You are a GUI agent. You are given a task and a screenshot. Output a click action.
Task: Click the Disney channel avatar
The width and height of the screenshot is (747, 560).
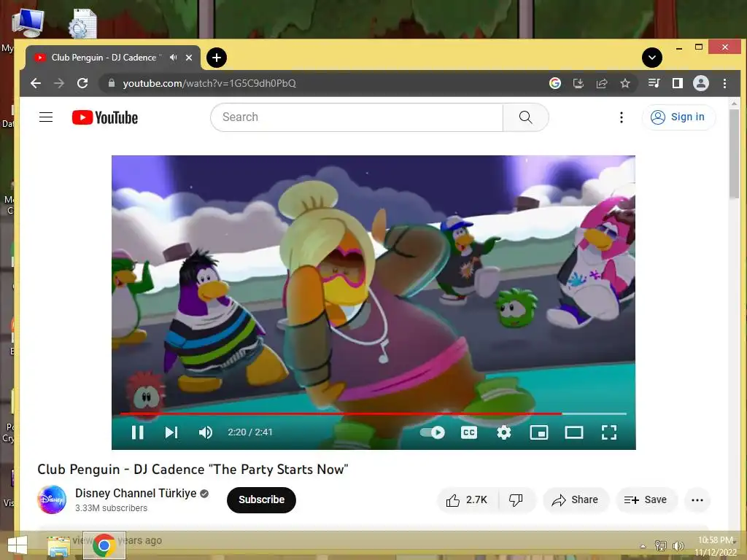(x=52, y=499)
